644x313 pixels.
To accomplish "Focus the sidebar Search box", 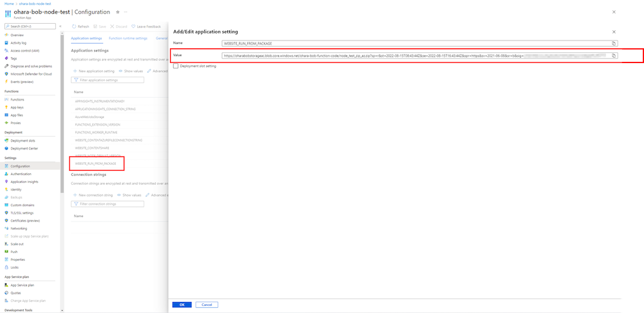I will pyautogui.click(x=30, y=26).
